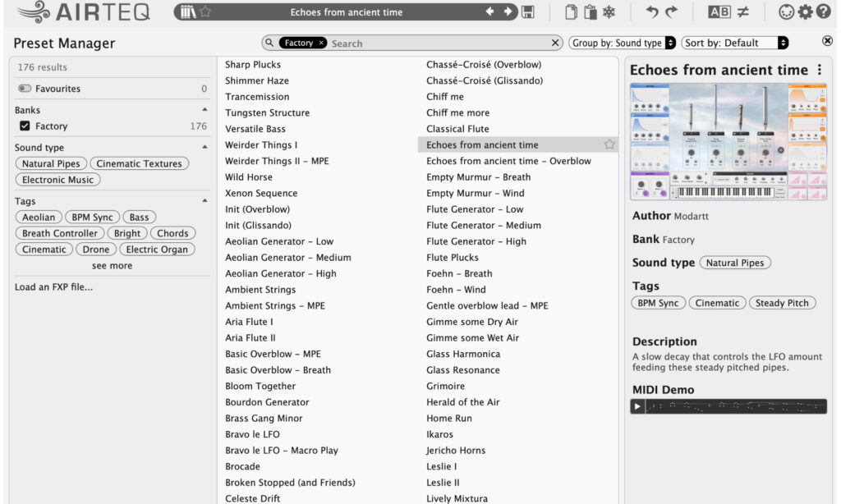
Task: Open the A/B comparison switch
Action: point(719,11)
